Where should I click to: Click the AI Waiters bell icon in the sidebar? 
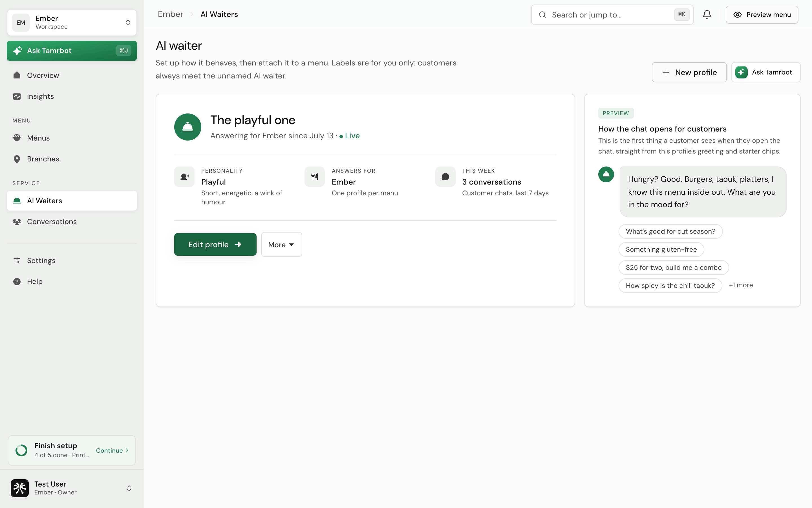[17, 201]
